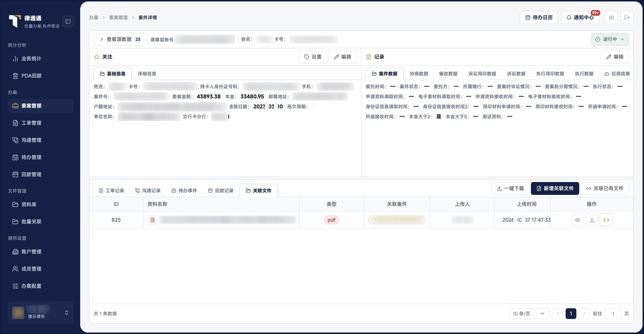This screenshot has height=334, width=644.
Task: Open 成员管理 in the sidebar
Action: coord(41,269)
